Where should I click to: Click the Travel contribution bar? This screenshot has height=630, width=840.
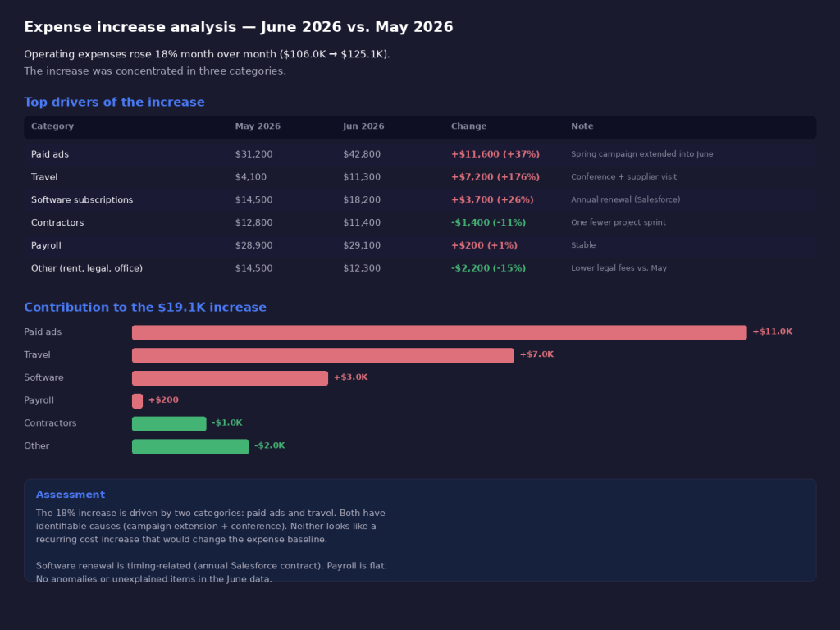pos(323,355)
